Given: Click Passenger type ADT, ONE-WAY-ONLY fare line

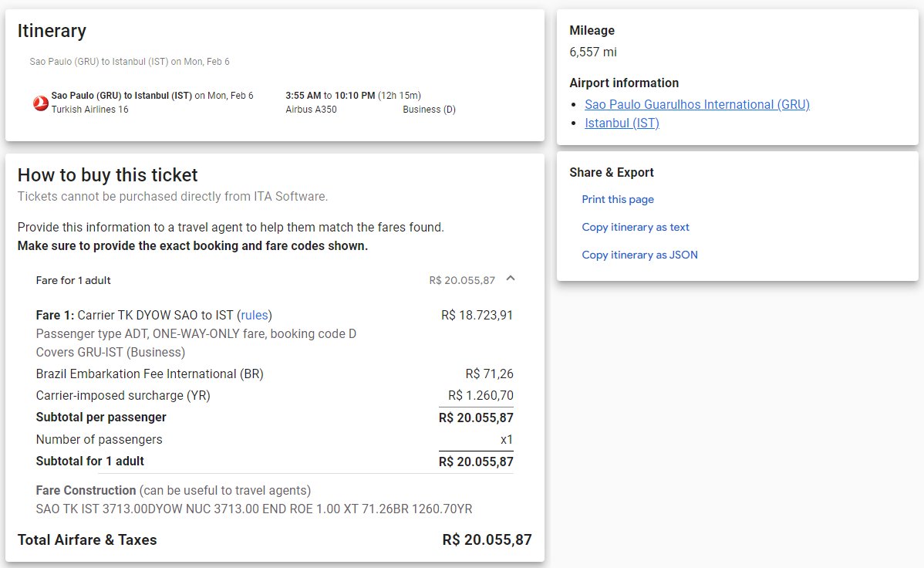Looking at the screenshot, I should click(196, 334).
